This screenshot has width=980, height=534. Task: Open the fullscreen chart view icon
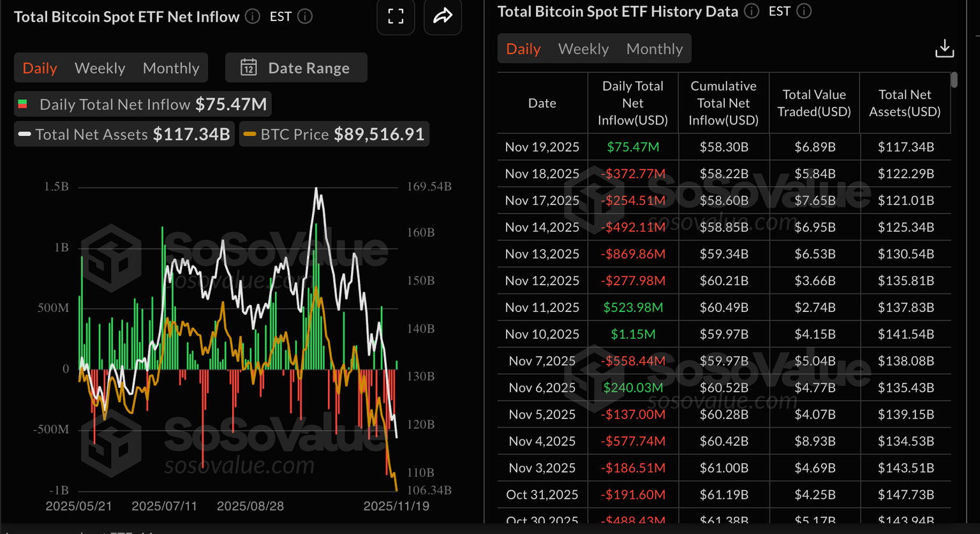(396, 17)
